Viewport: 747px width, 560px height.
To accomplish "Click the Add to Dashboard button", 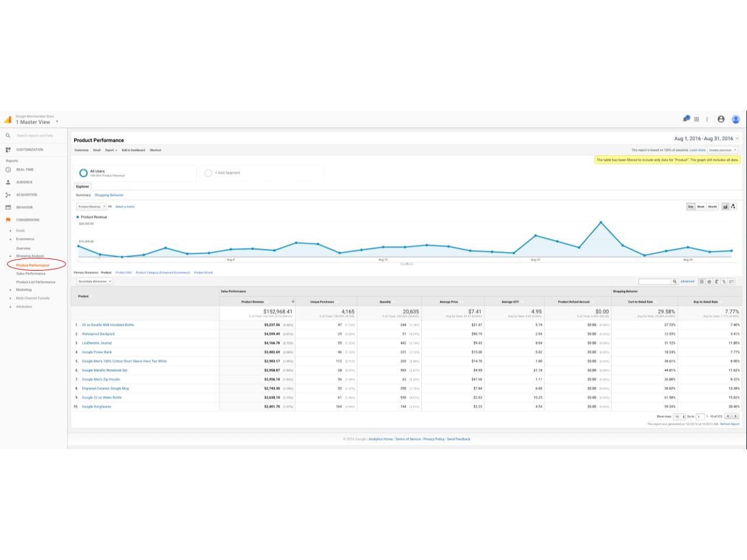I will 133,150.
